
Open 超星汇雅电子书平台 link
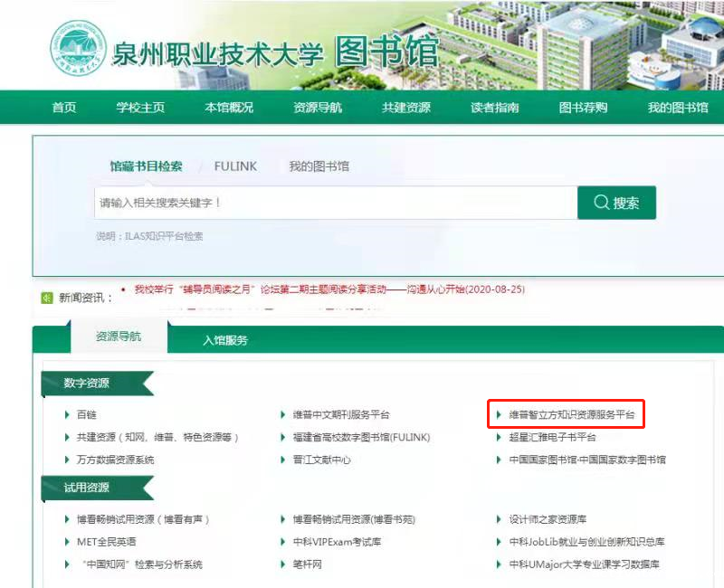click(x=552, y=437)
